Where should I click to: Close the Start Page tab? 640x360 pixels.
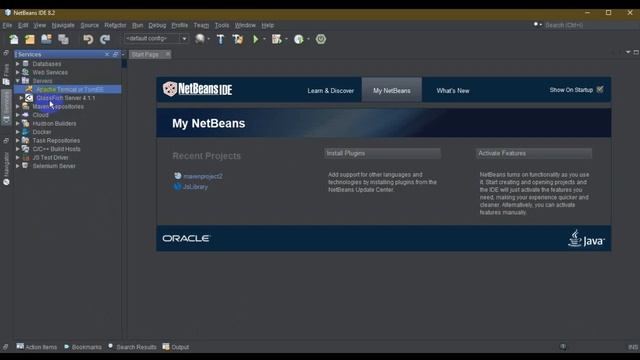[167, 54]
